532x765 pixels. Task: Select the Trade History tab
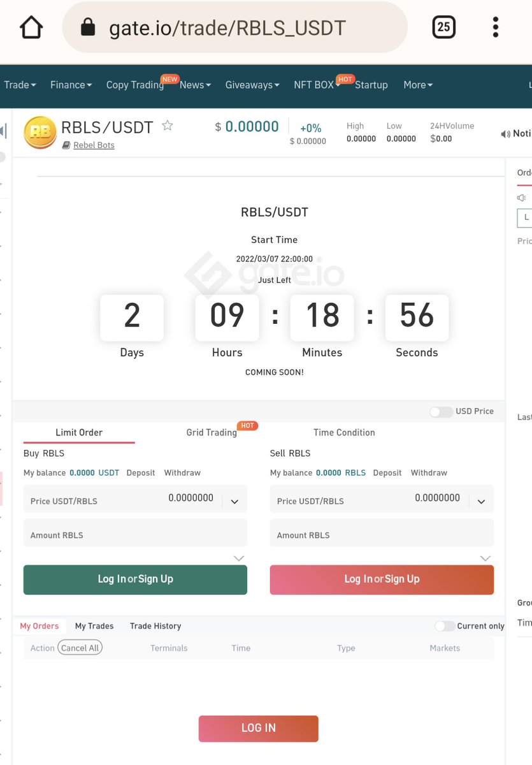155,626
